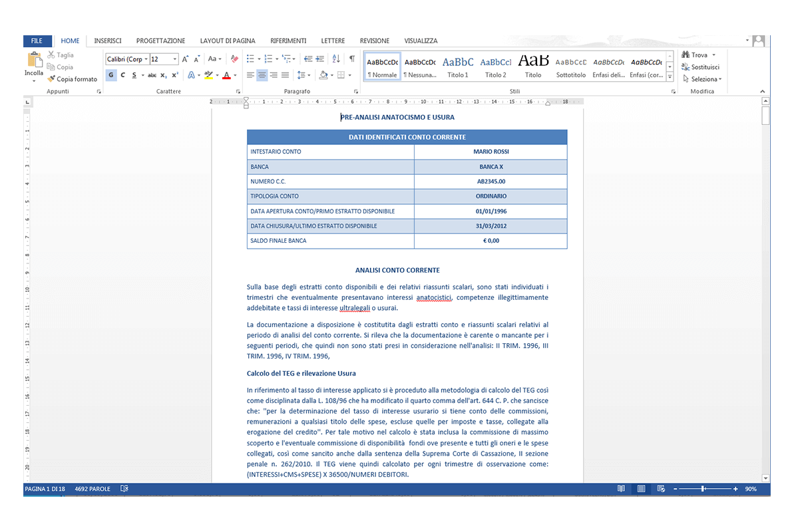Apply strikethrough with the abc icon
The image size is (794, 532).
click(x=152, y=75)
